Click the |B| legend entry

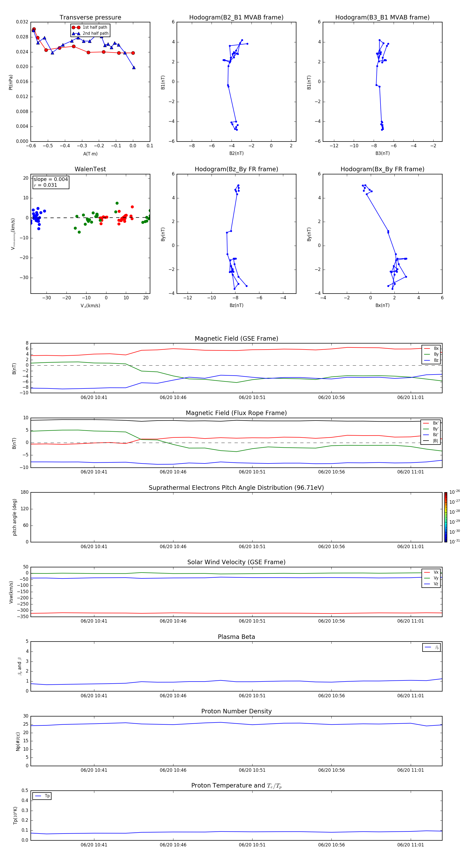pos(431,441)
